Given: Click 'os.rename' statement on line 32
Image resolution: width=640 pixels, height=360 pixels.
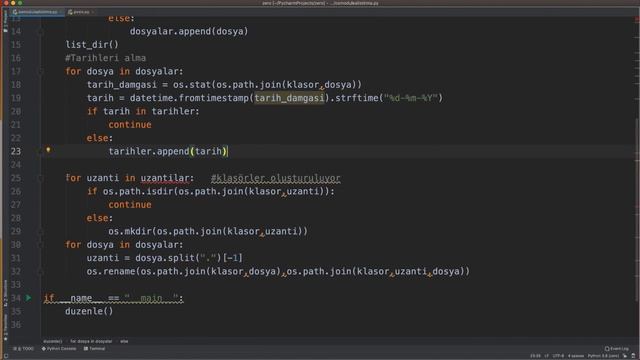Looking at the screenshot, I should [278, 271].
